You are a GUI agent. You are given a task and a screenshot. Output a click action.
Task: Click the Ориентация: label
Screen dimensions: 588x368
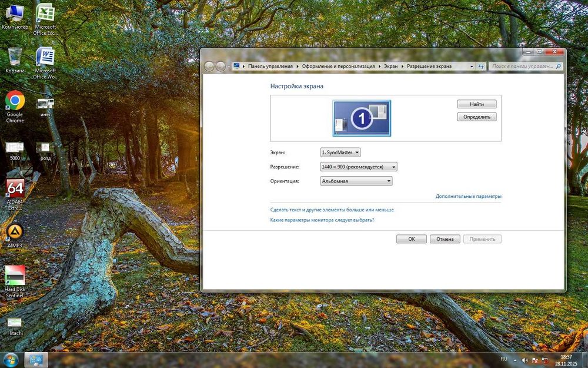click(285, 181)
